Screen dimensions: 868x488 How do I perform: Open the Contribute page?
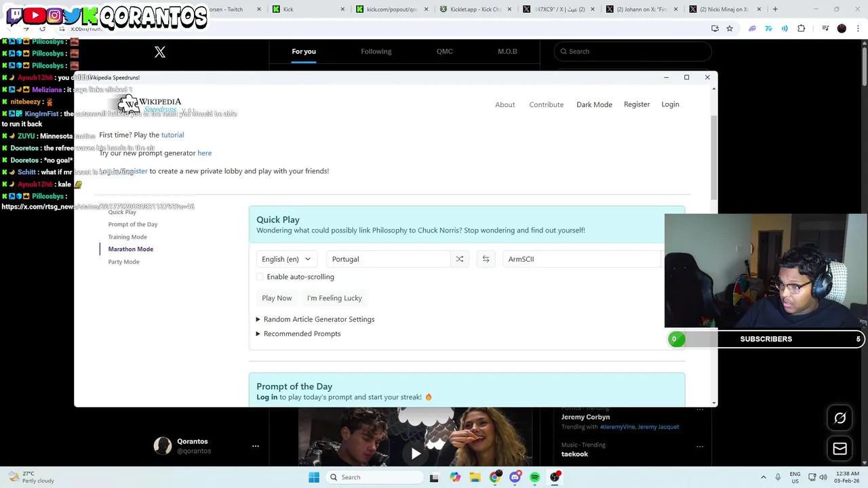[547, 104]
